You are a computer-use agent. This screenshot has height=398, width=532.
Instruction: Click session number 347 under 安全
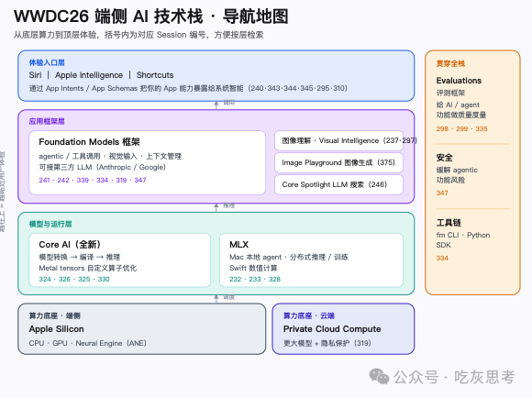(x=442, y=193)
